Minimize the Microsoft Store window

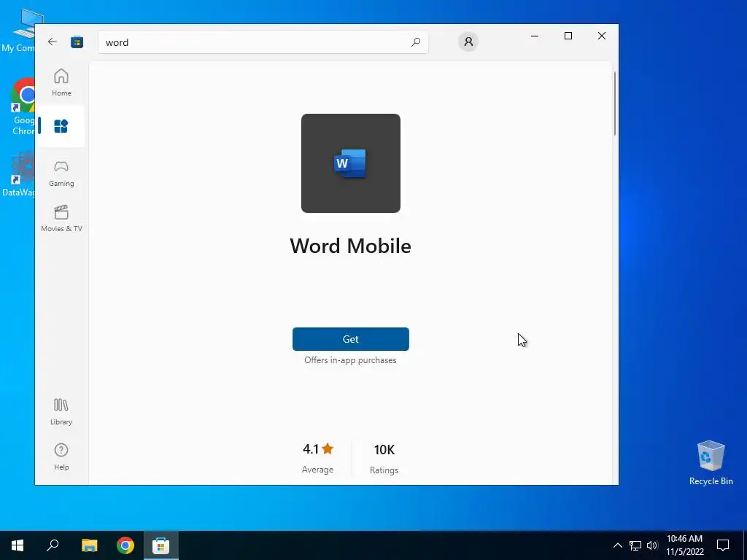click(535, 36)
